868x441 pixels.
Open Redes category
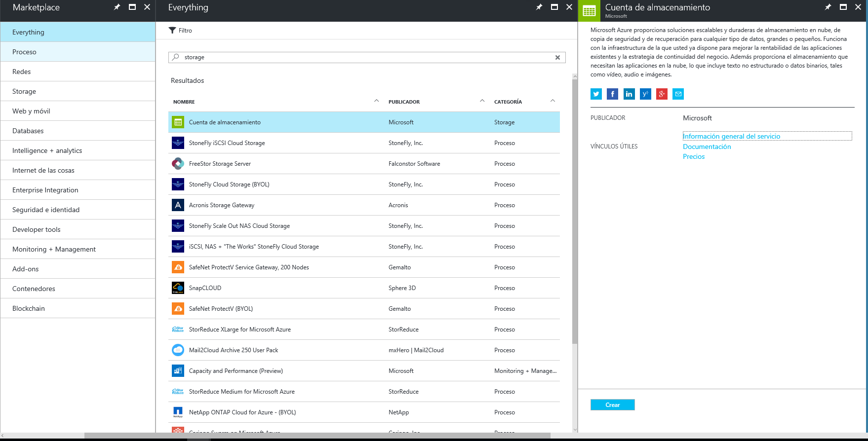coord(78,72)
